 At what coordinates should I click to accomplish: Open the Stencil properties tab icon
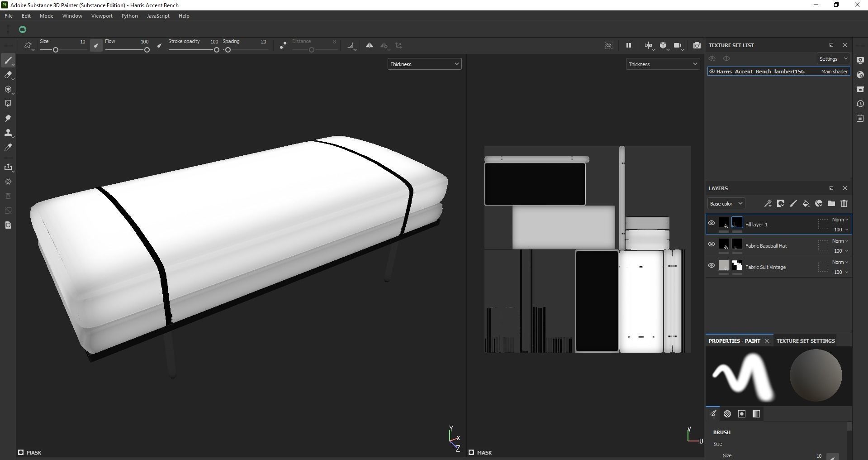[x=742, y=414]
